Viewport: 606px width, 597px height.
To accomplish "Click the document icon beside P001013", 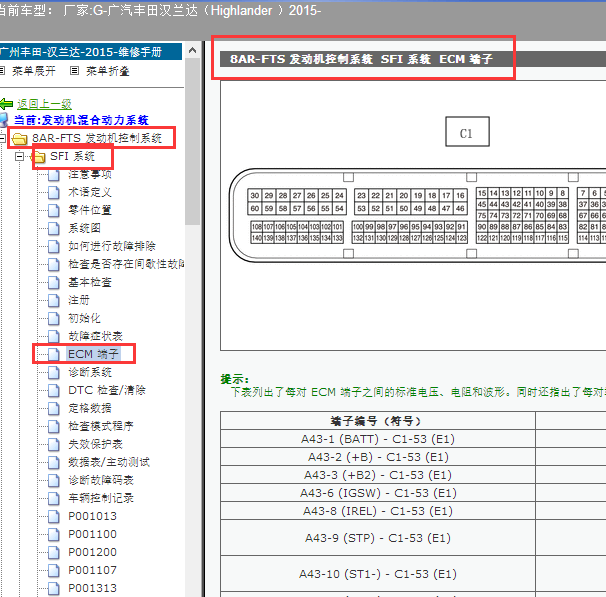I will tap(54, 517).
